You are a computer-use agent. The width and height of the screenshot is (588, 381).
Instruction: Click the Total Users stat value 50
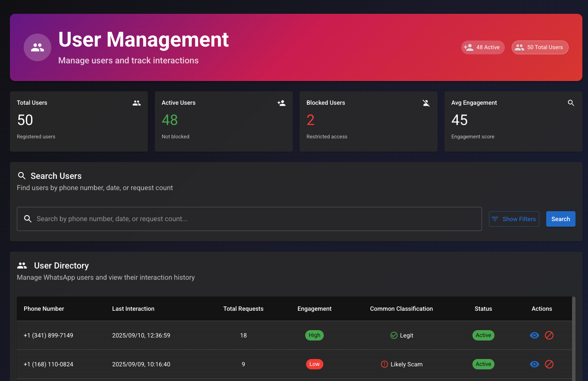point(25,120)
